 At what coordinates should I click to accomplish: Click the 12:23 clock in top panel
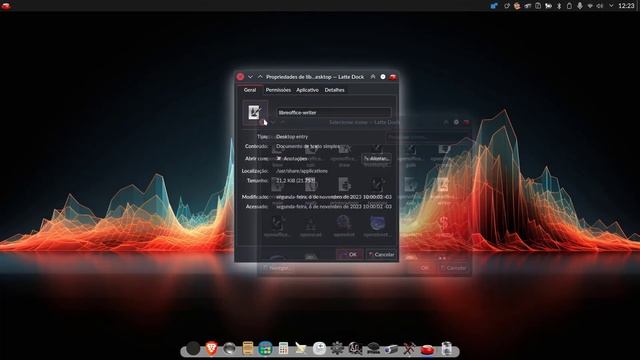(x=626, y=6)
